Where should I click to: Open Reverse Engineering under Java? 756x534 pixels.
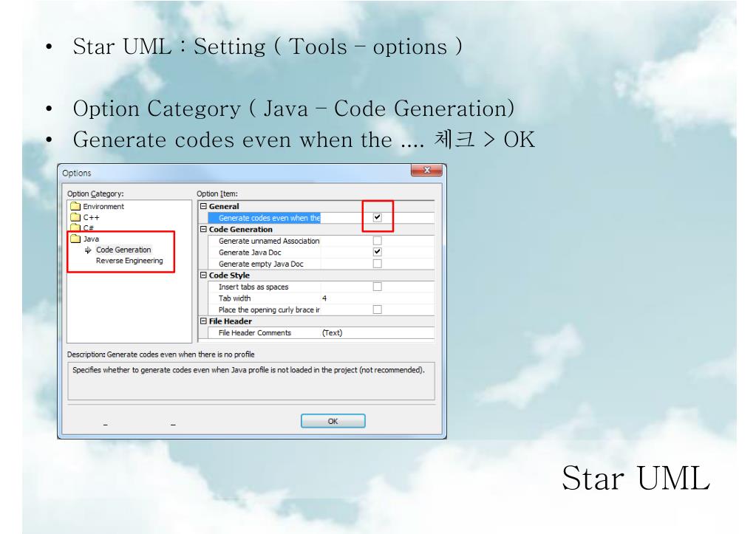pyautogui.click(x=129, y=261)
